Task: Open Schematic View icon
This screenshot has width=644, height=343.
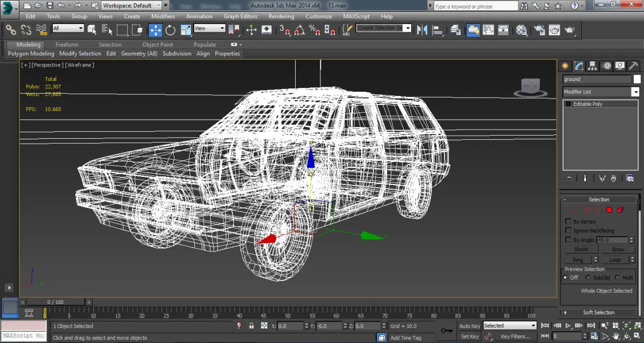Action: pos(503,29)
